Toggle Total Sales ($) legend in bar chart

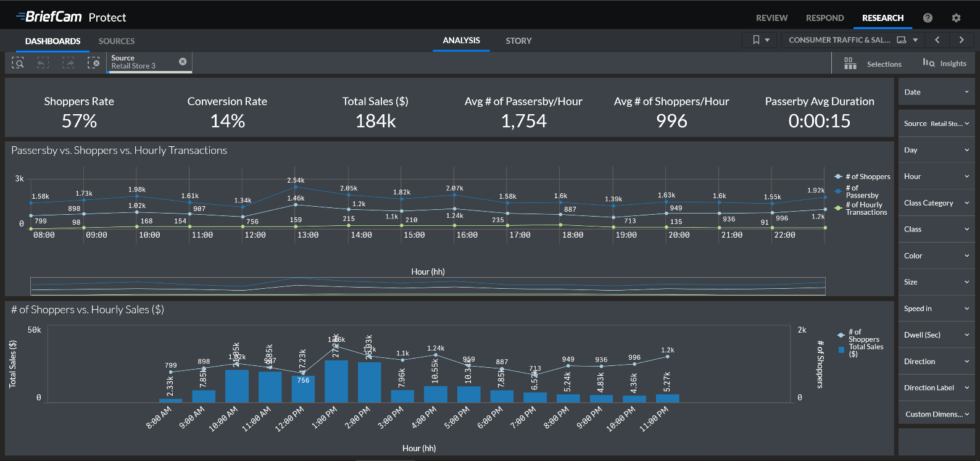pos(861,351)
